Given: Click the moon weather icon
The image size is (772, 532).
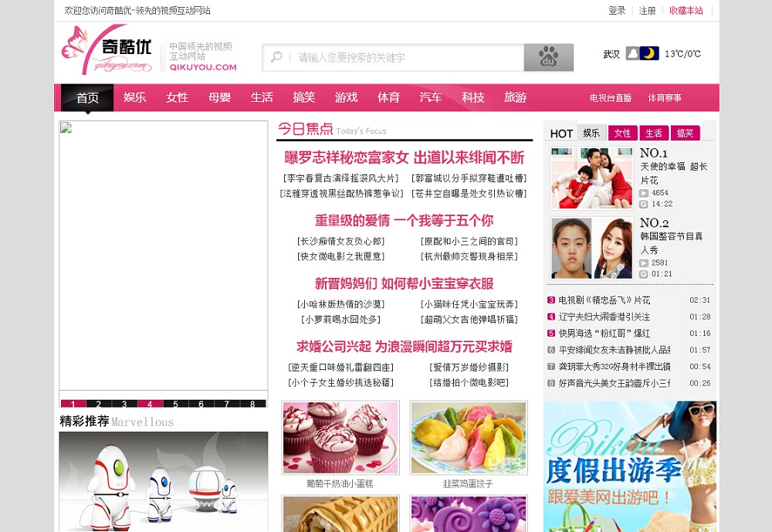Looking at the screenshot, I should 649,53.
